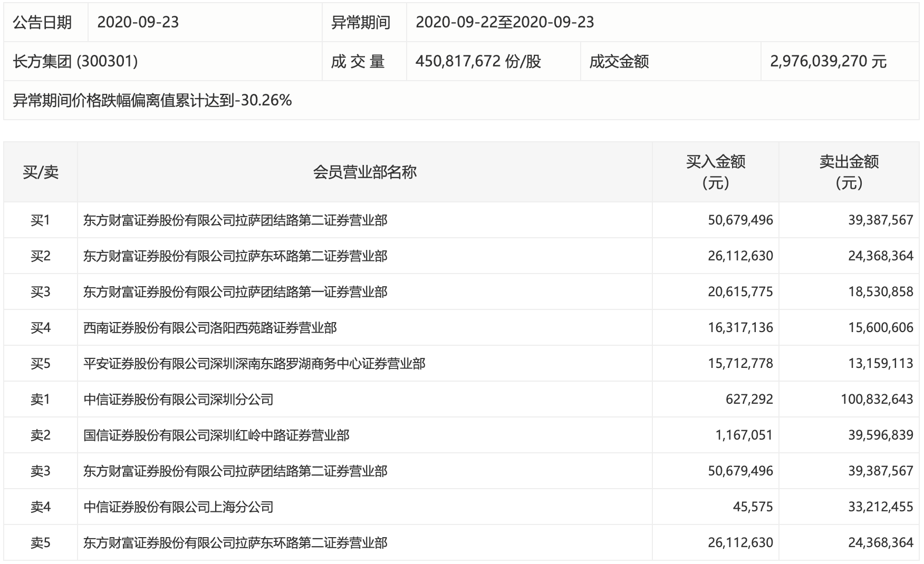
Task: Click the price deviation -30.26% description row
Action: point(152,101)
